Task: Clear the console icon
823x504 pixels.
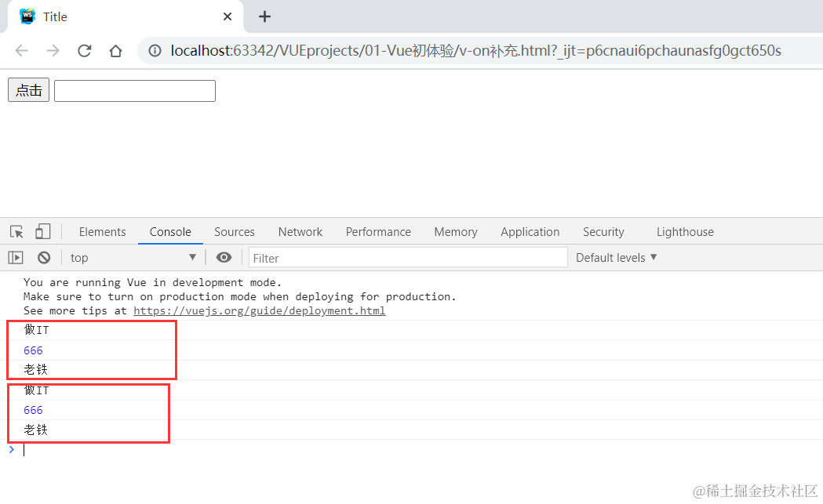Action: click(44, 258)
